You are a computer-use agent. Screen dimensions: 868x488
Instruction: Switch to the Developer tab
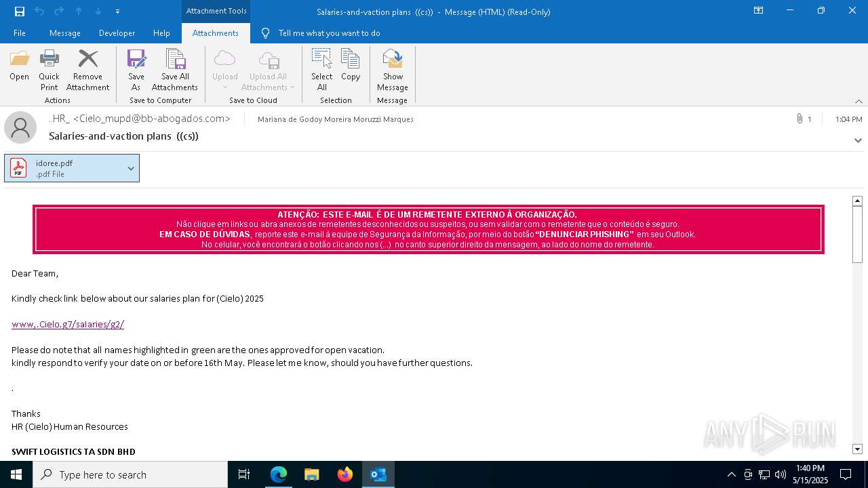[x=117, y=33]
